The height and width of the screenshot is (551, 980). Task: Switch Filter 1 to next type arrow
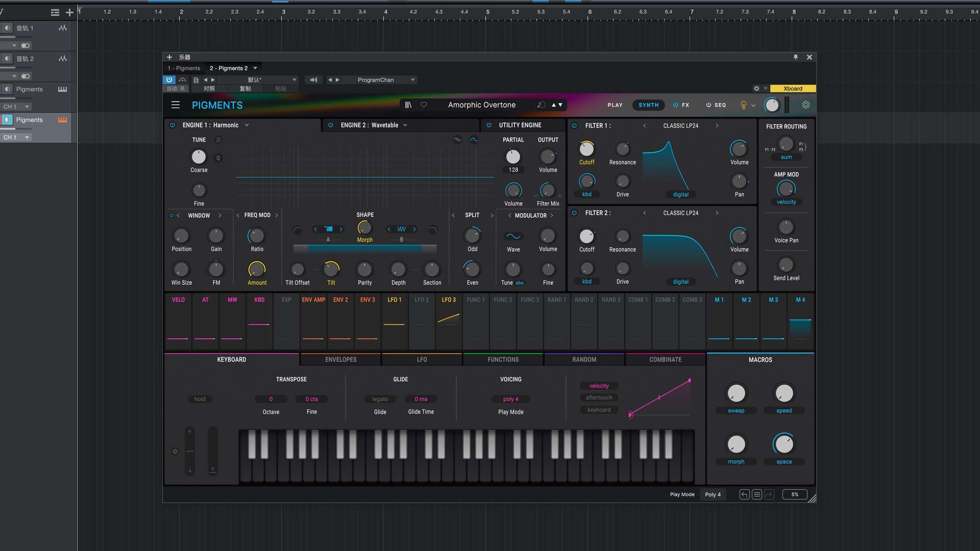pos(717,126)
